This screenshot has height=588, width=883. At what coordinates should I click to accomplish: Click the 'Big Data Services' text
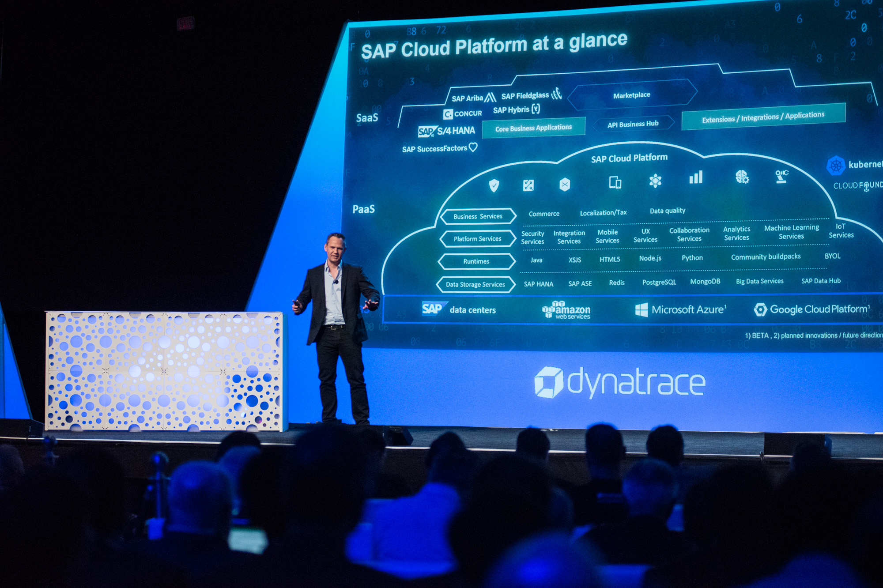click(x=759, y=281)
